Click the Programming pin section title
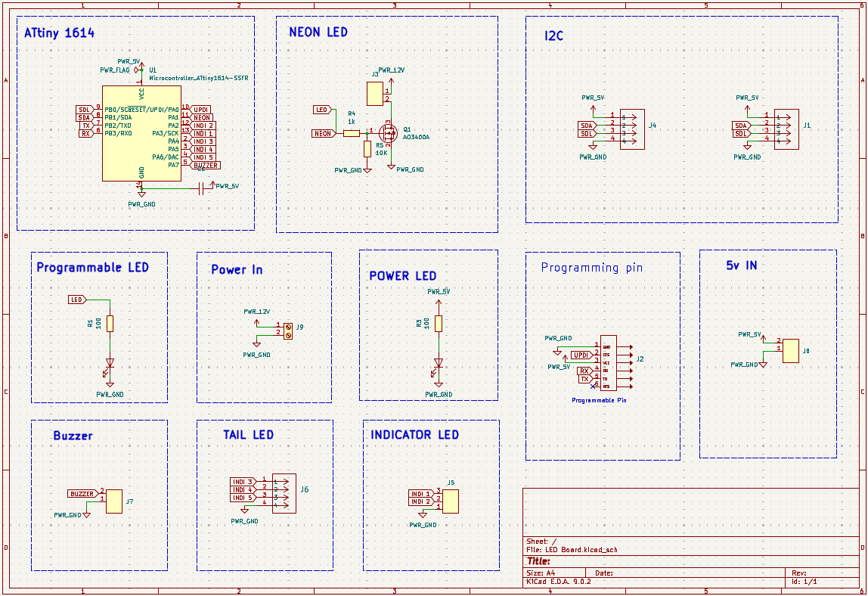The width and height of the screenshot is (868, 596). [592, 268]
